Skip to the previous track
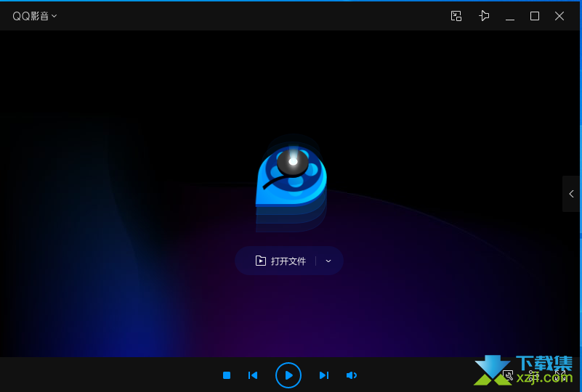Image resolution: width=582 pixels, height=392 pixels. coord(253,375)
